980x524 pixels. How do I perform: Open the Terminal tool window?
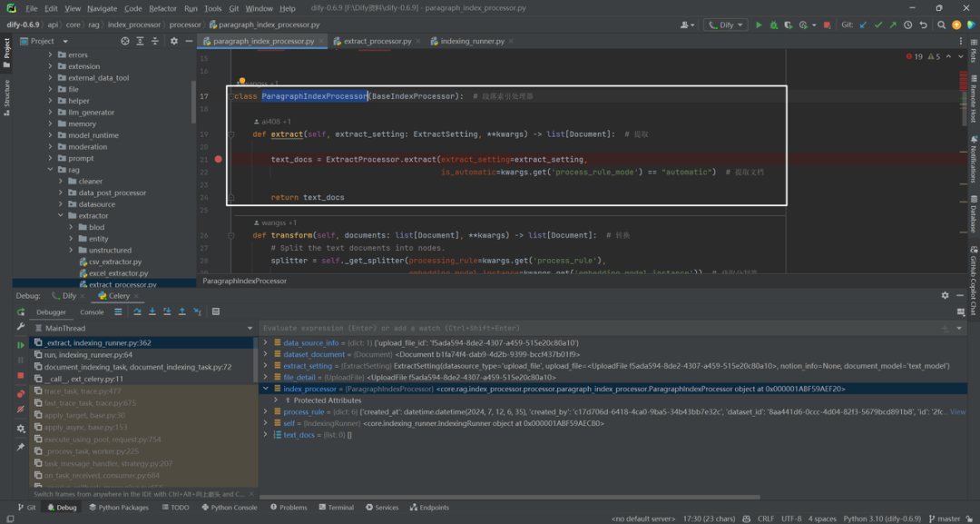tap(336, 508)
